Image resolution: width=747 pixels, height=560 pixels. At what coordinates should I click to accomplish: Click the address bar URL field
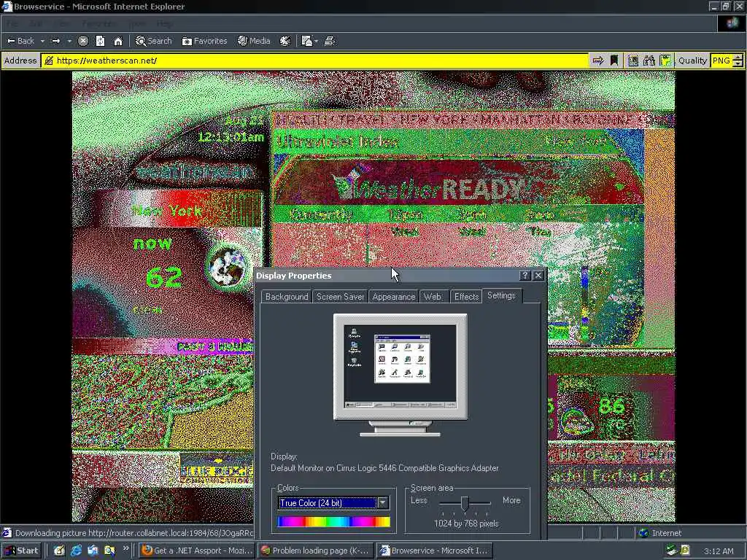[x=315, y=61]
